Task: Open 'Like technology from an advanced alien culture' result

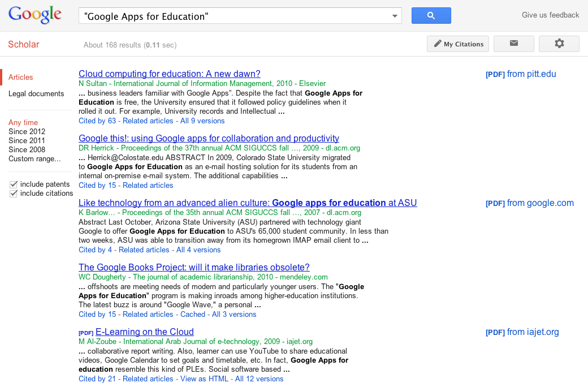Action: click(248, 203)
